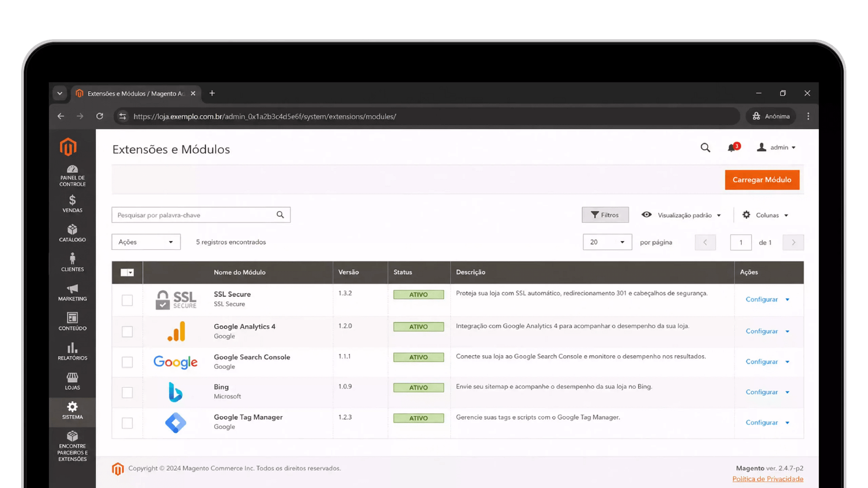Open the Relatórios sidebar section
This screenshot has width=868, height=488.
(72, 352)
